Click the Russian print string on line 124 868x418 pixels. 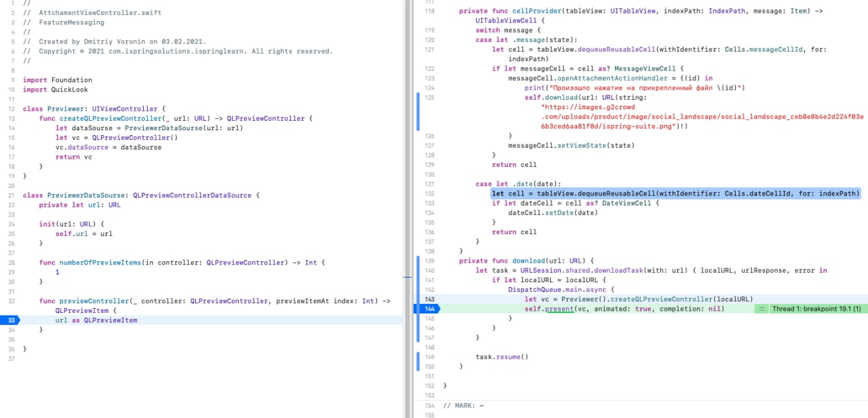646,88
